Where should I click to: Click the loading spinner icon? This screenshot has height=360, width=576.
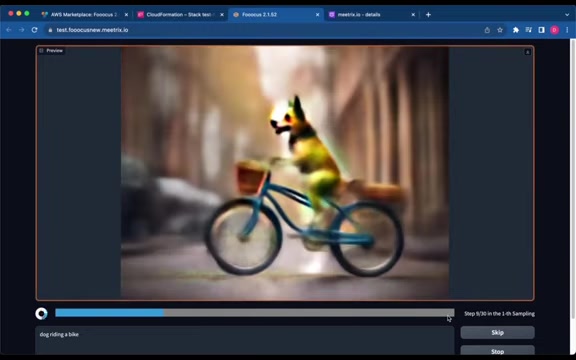point(42,313)
